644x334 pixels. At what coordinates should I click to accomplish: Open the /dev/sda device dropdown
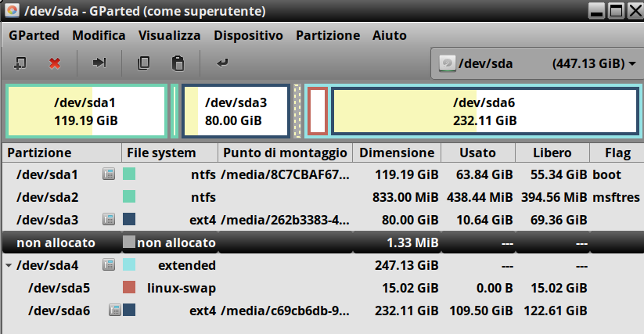click(538, 63)
